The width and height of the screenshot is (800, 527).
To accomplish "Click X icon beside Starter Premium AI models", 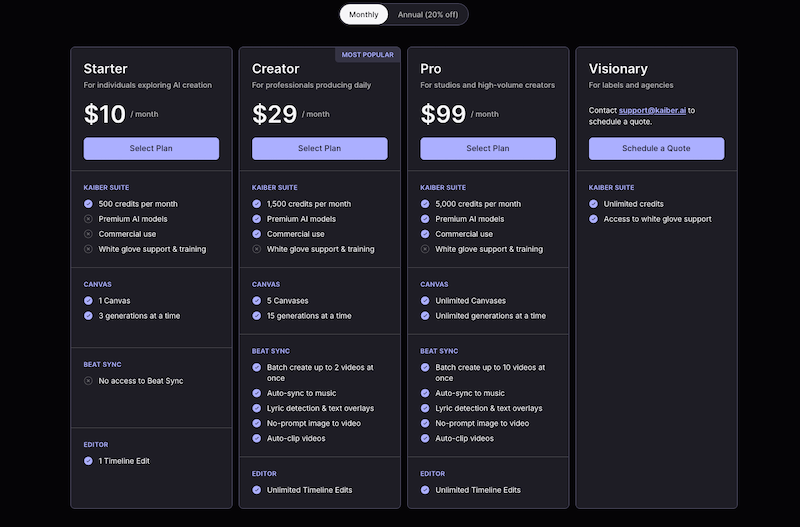I will (88, 219).
